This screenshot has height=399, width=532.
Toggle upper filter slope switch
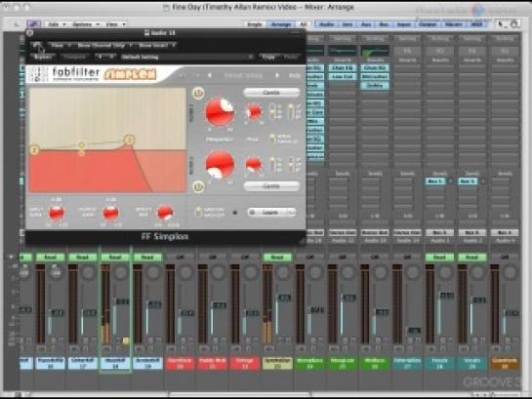tap(272, 111)
